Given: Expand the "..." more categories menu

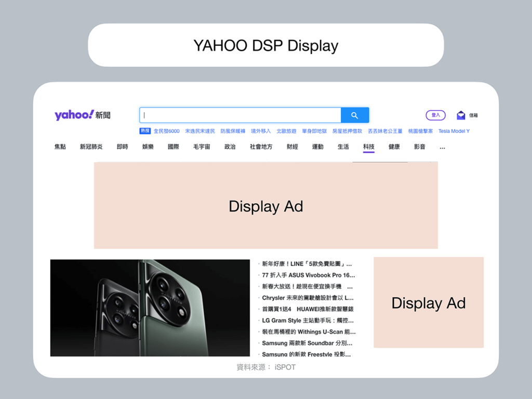Looking at the screenshot, I should pyautogui.click(x=443, y=147).
